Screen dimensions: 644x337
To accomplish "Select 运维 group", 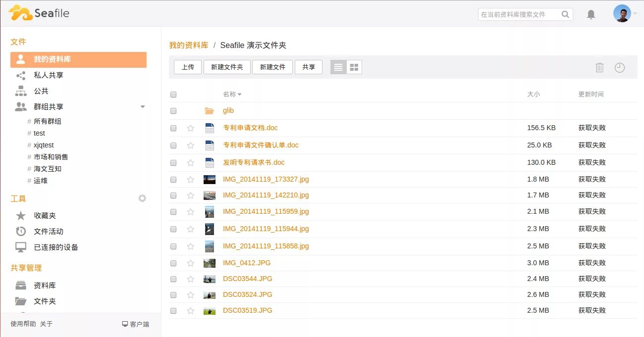I will click(x=41, y=181).
